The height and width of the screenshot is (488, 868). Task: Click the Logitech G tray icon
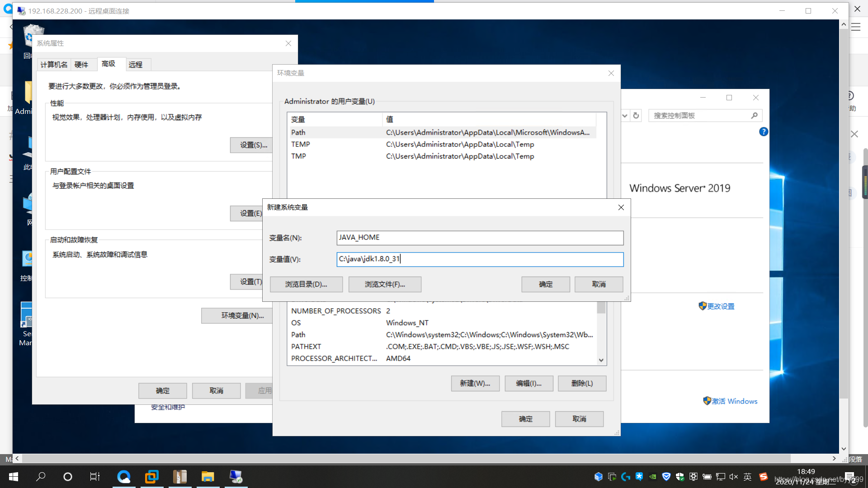click(x=626, y=477)
